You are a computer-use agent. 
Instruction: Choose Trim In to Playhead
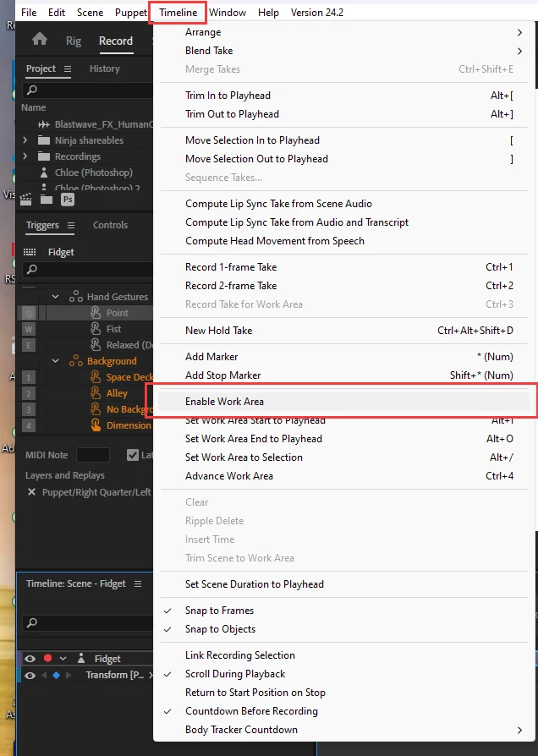click(x=345, y=96)
